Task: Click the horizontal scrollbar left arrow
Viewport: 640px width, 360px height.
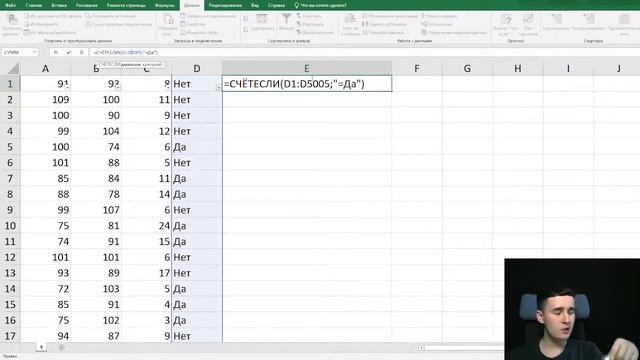Action: (421, 348)
